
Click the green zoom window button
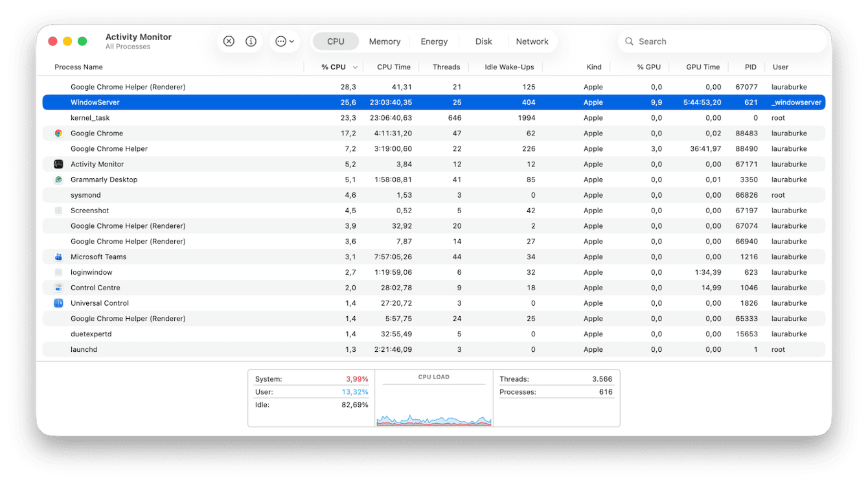coord(82,40)
